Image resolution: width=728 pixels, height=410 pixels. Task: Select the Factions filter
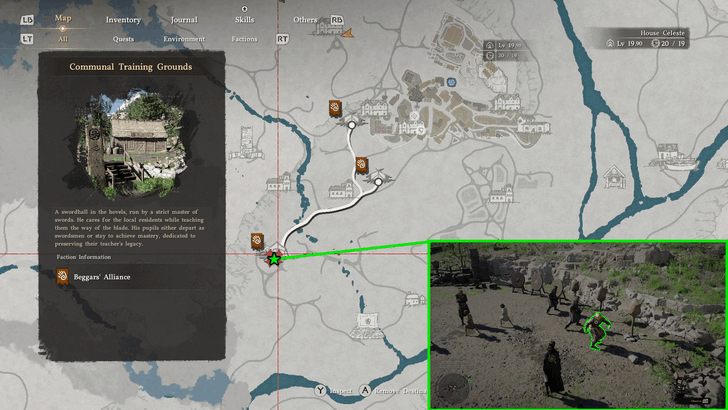tap(244, 39)
